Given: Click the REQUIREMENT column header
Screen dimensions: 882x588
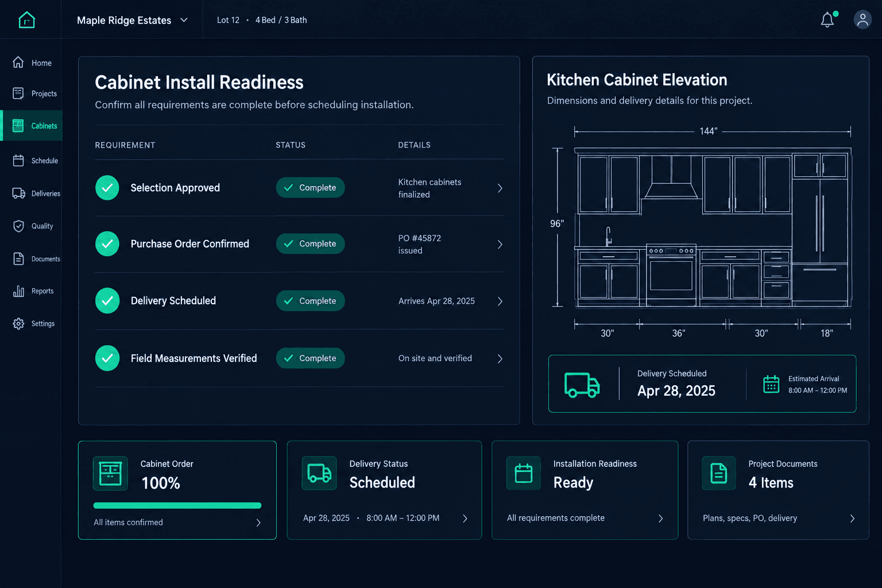Looking at the screenshot, I should tap(125, 145).
